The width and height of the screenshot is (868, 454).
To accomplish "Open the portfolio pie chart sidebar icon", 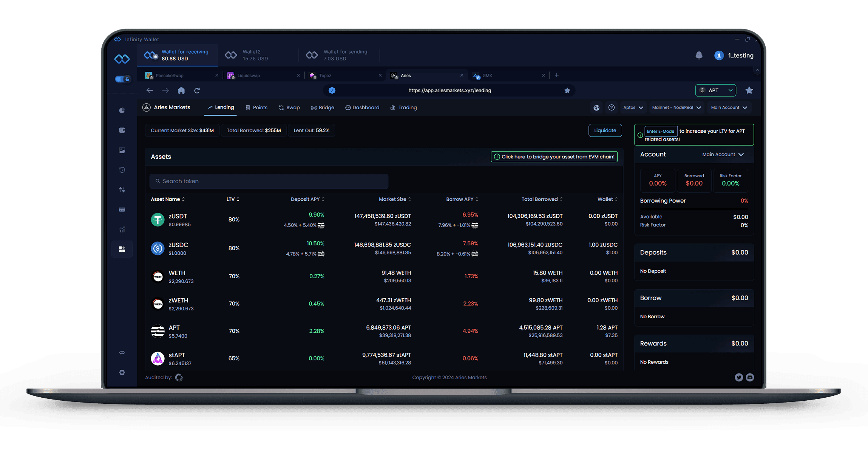I will [x=122, y=110].
